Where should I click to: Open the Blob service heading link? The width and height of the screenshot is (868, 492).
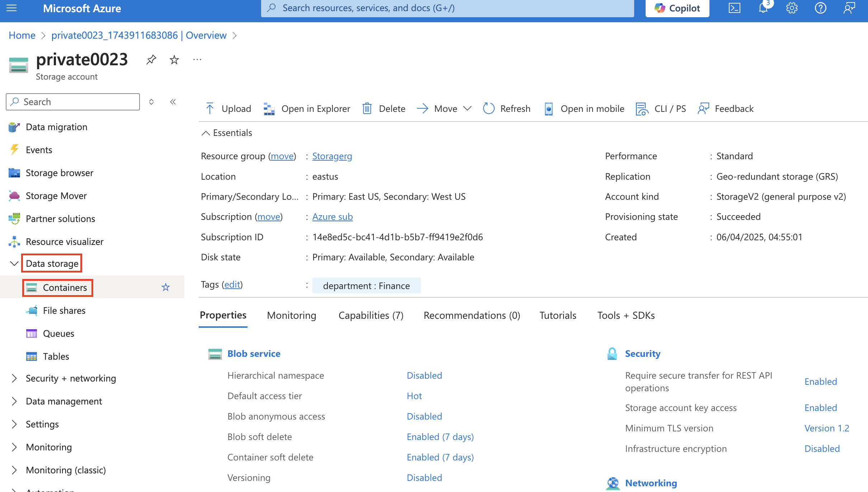coord(254,354)
